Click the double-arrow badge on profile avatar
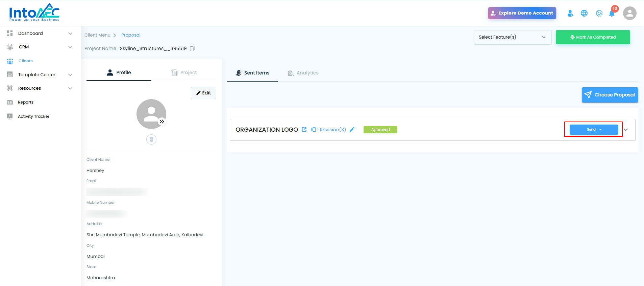Image resolution: width=644 pixels, height=286 pixels. click(x=162, y=122)
